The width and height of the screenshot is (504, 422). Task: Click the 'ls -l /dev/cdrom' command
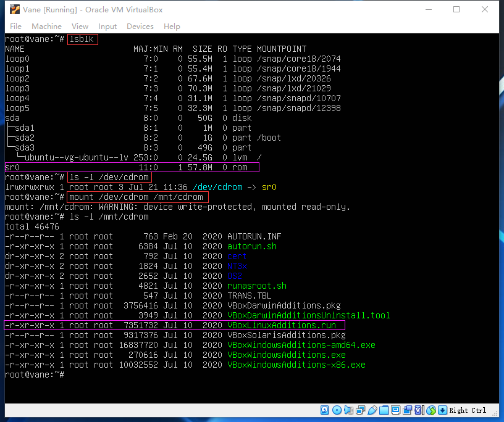(109, 177)
